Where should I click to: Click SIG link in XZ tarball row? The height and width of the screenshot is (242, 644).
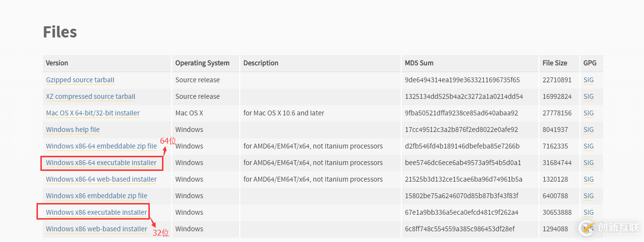[588, 96]
